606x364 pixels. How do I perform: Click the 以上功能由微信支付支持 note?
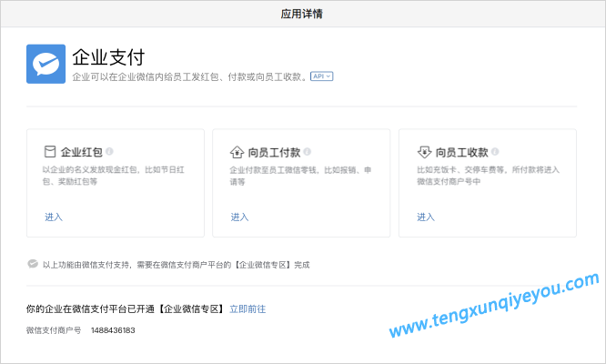coord(177,265)
